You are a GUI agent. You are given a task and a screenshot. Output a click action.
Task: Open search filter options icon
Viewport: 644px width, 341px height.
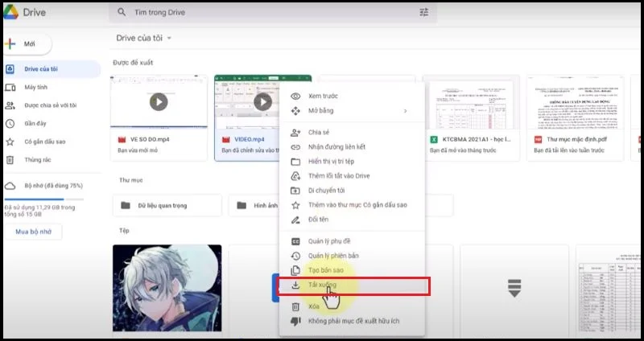click(x=424, y=12)
